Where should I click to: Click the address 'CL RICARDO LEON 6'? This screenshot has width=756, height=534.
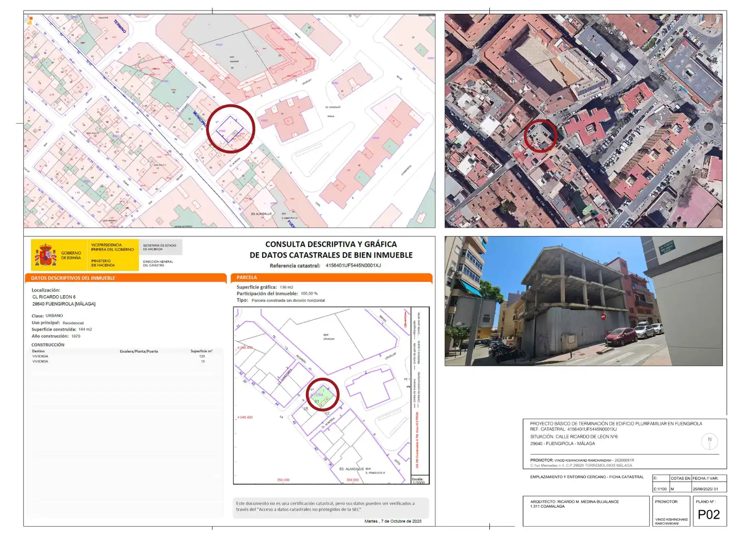(54, 297)
